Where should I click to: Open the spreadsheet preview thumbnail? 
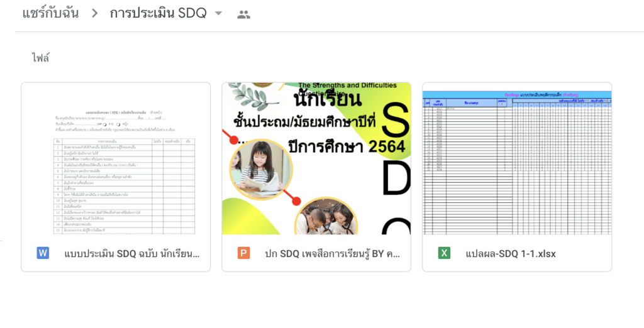pos(517,158)
